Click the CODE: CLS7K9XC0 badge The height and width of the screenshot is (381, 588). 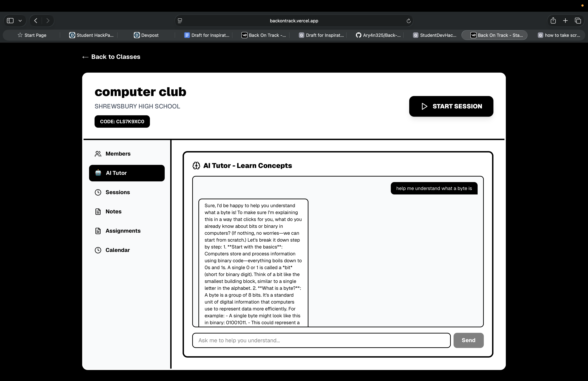click(122, 121)
